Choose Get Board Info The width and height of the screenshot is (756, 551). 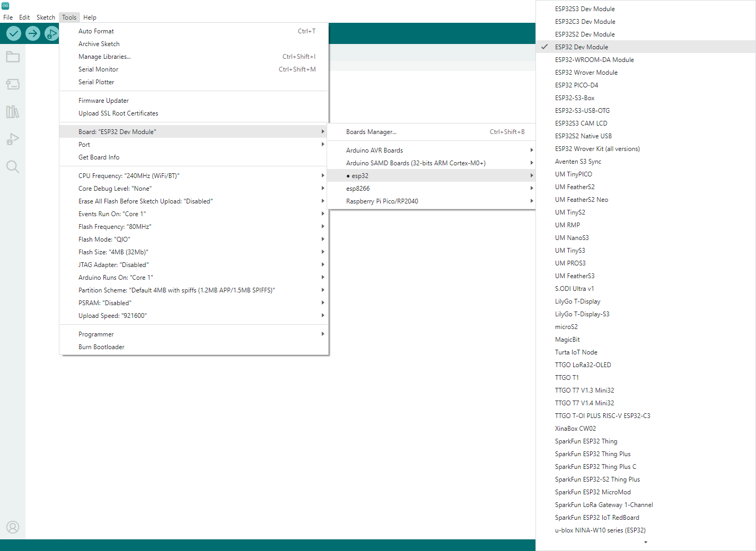click(194, 157)
